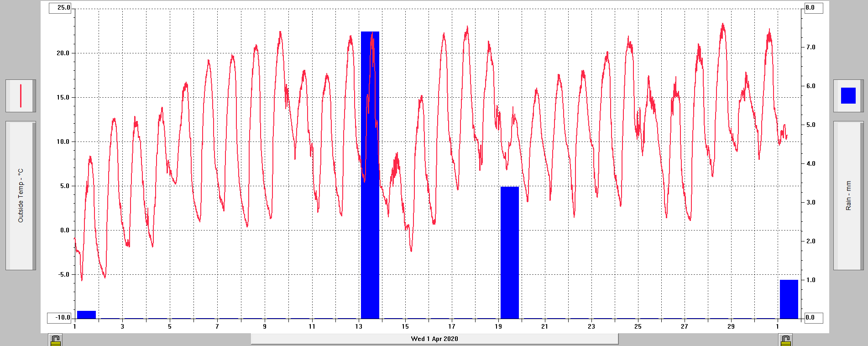Open the Outside Temp - °C variable selector
868x346 pixels.
(21, 195)
